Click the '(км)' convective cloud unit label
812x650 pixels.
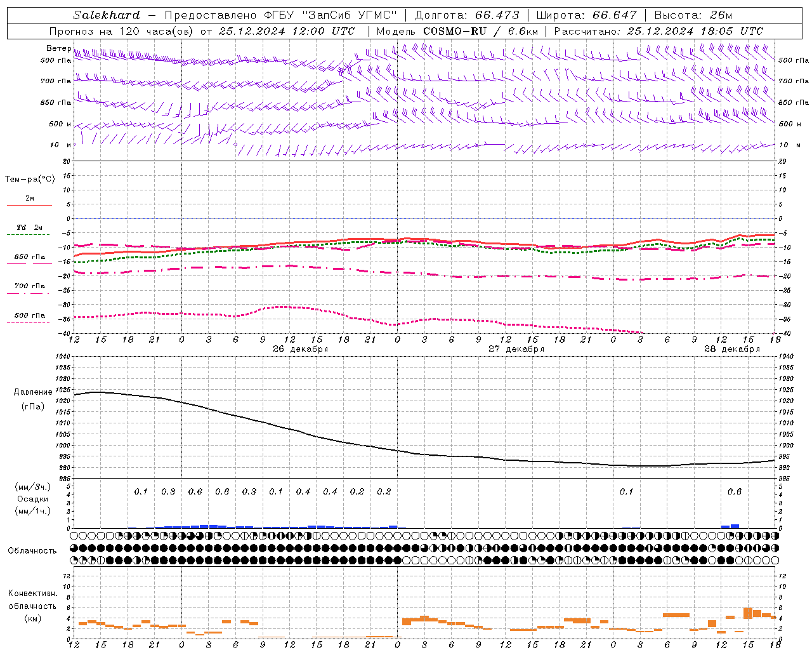(33, 618)
